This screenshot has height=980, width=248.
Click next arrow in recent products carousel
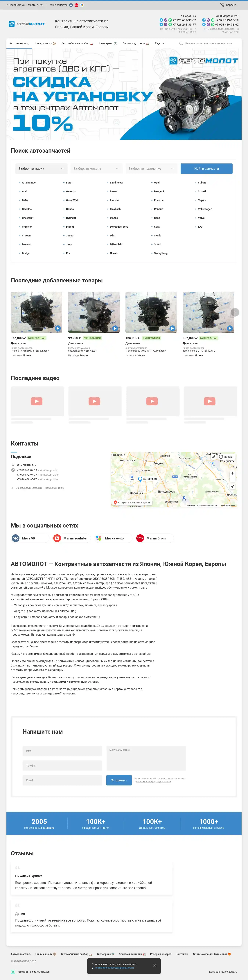tap(235, 312)
